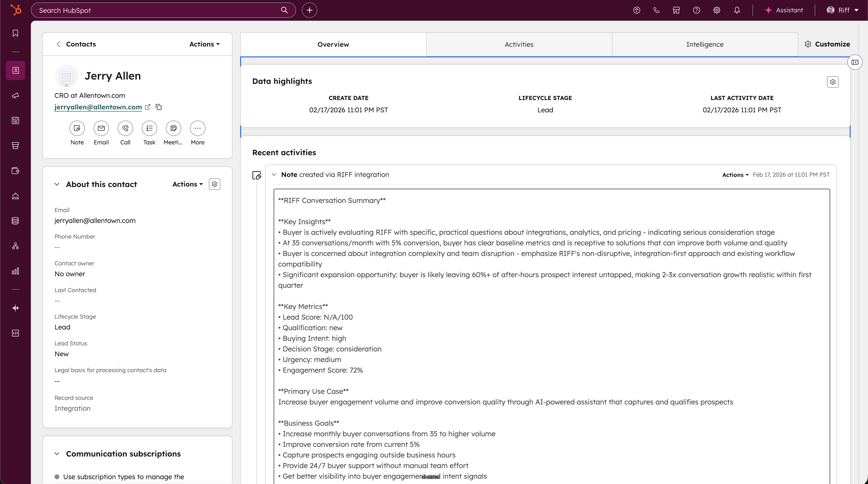This screenshot has width=868, height=484.
Task: Open jerryallen@allentown.com email link
Action: pyautogui.click(x=98, y=107)
